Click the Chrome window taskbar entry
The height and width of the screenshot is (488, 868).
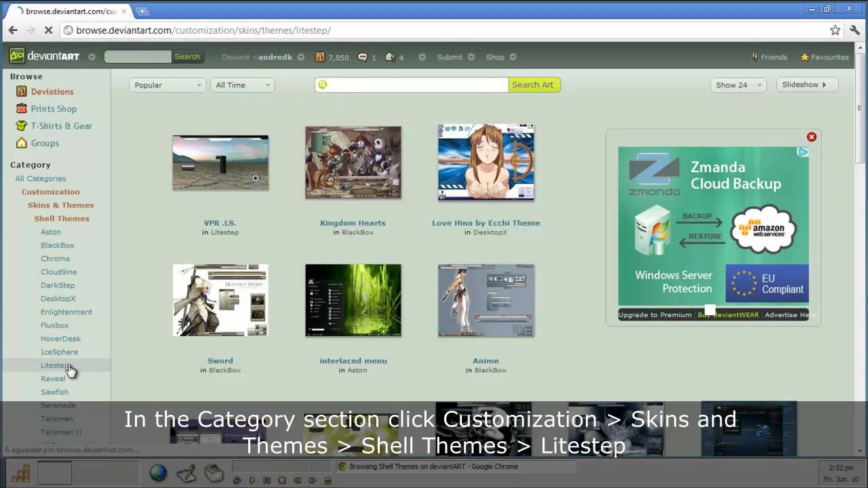(x=456, y=466)
